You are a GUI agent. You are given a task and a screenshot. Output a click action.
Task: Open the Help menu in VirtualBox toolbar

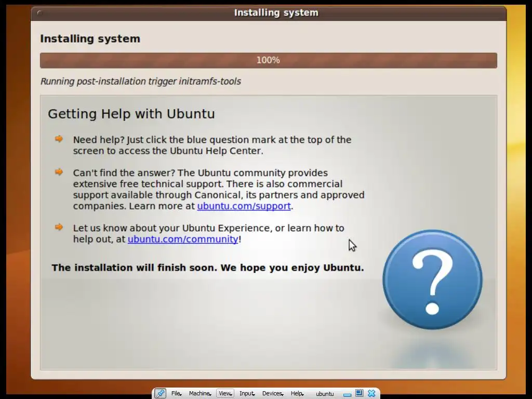pos(297,393)
